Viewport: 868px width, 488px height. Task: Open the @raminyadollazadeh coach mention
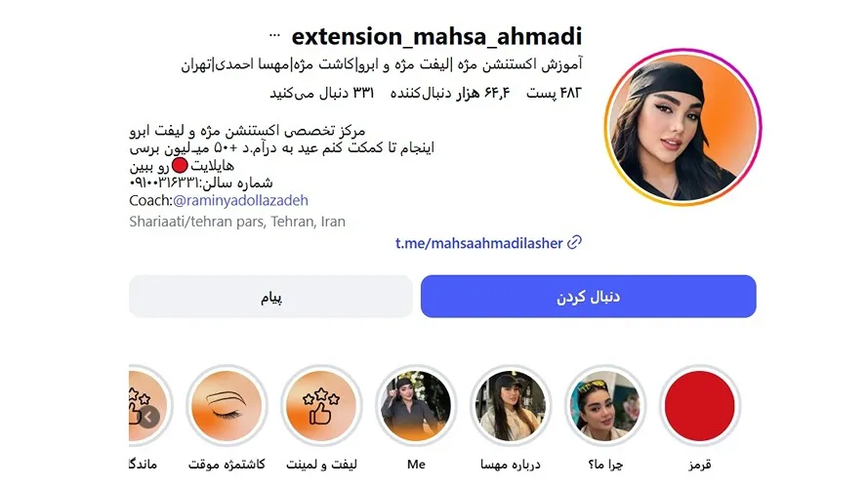coord(240,200)
